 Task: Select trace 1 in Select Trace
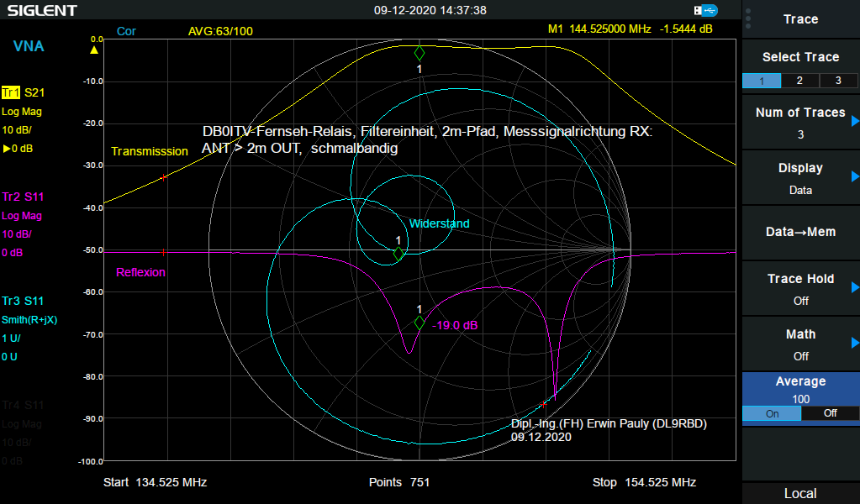click(x=762, y=81)
